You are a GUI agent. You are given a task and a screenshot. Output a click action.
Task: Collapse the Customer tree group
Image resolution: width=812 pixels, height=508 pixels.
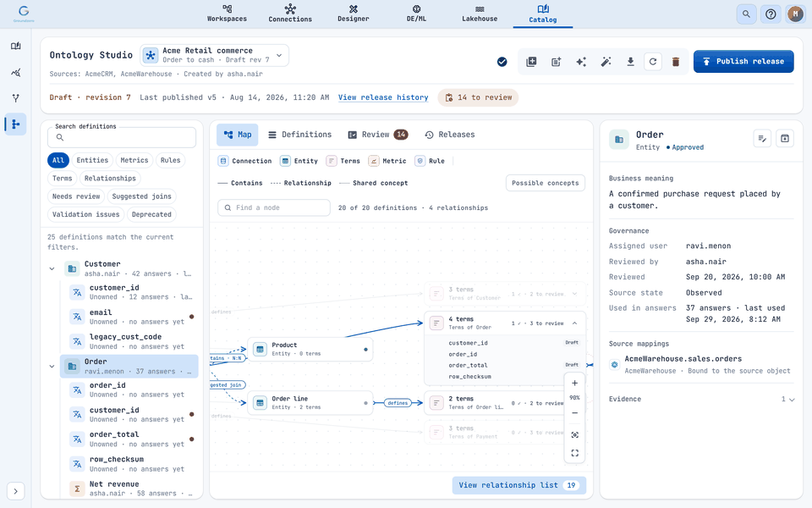click(x=52, y=268)
